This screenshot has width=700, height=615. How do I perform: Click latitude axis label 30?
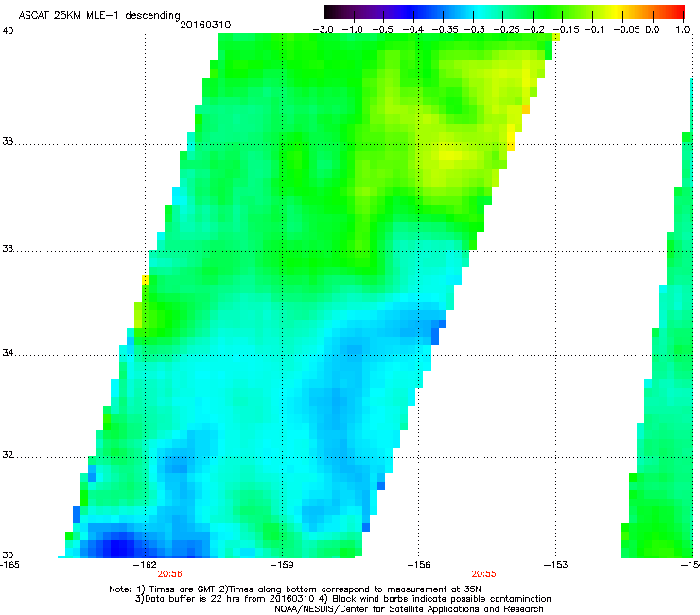tap(8, 555)
